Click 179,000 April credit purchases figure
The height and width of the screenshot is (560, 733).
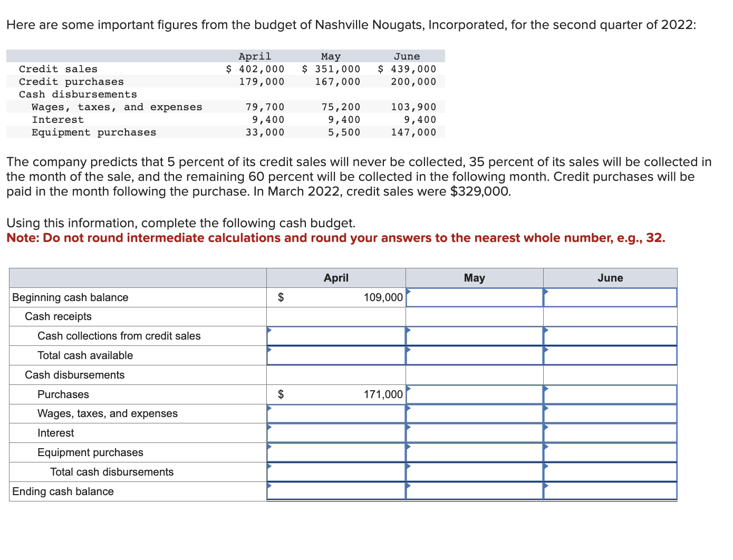[x=262, y=82]
